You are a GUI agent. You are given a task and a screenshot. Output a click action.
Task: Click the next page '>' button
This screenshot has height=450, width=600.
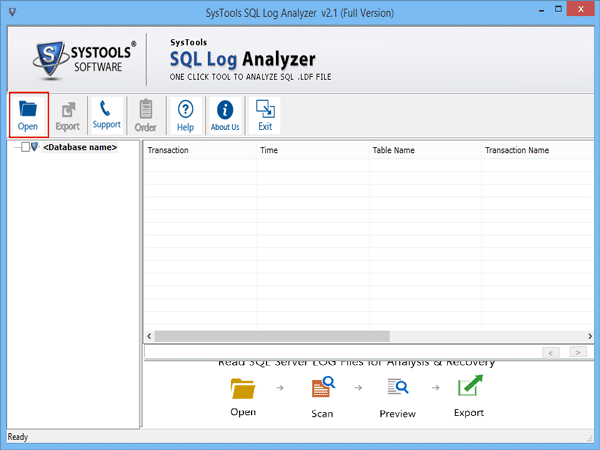point(578,352)
